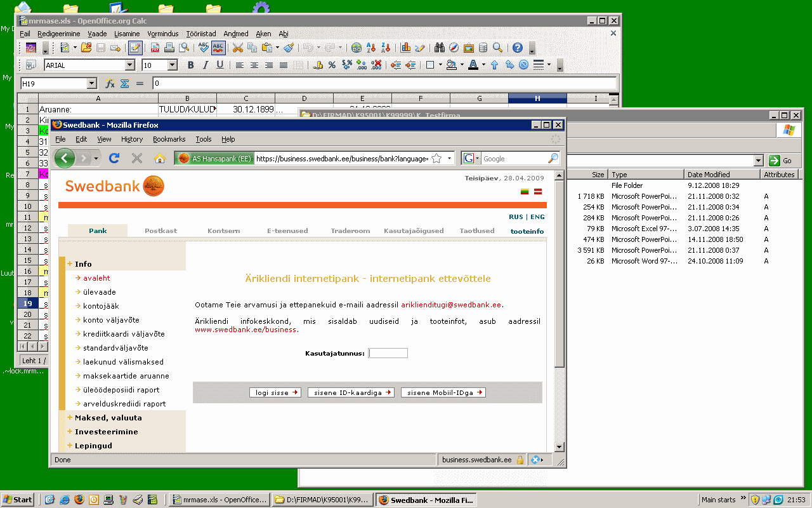This screenshot has height=508, width=812.
Task: Switch to mrmase.xls taskbar button
Action: coord(219,500)
